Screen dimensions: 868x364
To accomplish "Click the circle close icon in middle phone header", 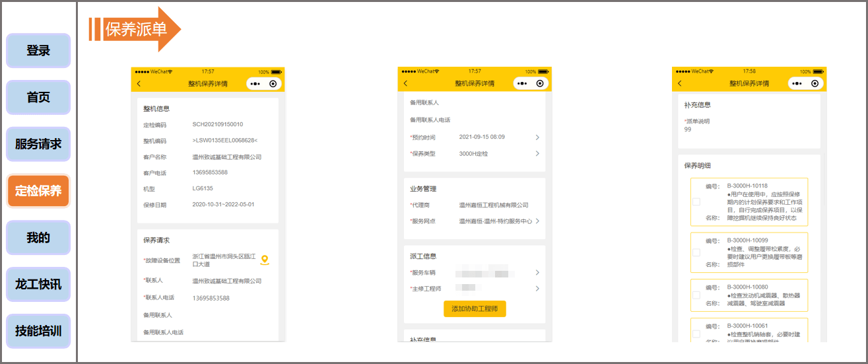I will pyautogui.click(x=540, y=84).
